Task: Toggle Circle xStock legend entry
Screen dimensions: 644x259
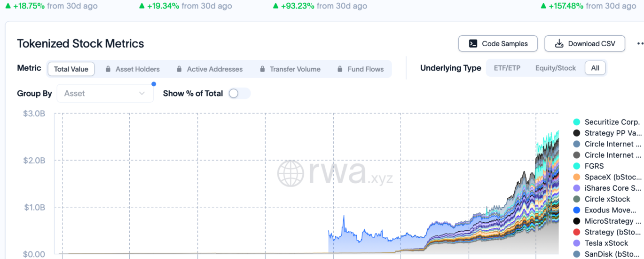Action: [602, 199]
